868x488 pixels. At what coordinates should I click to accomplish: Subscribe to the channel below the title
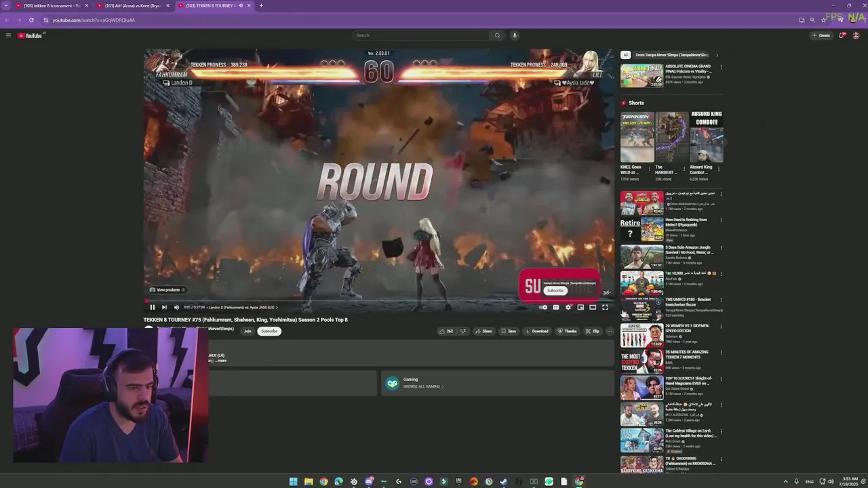point(269,331)
